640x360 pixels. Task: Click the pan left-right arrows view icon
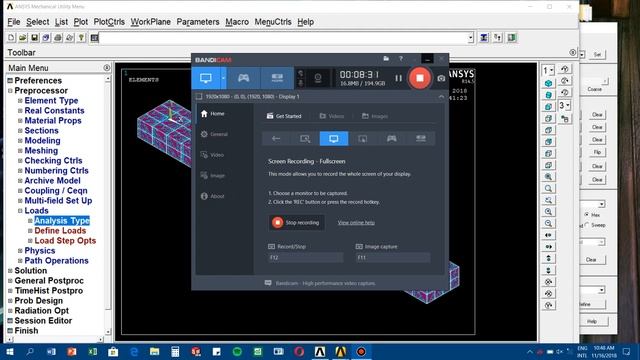(548, 235)
